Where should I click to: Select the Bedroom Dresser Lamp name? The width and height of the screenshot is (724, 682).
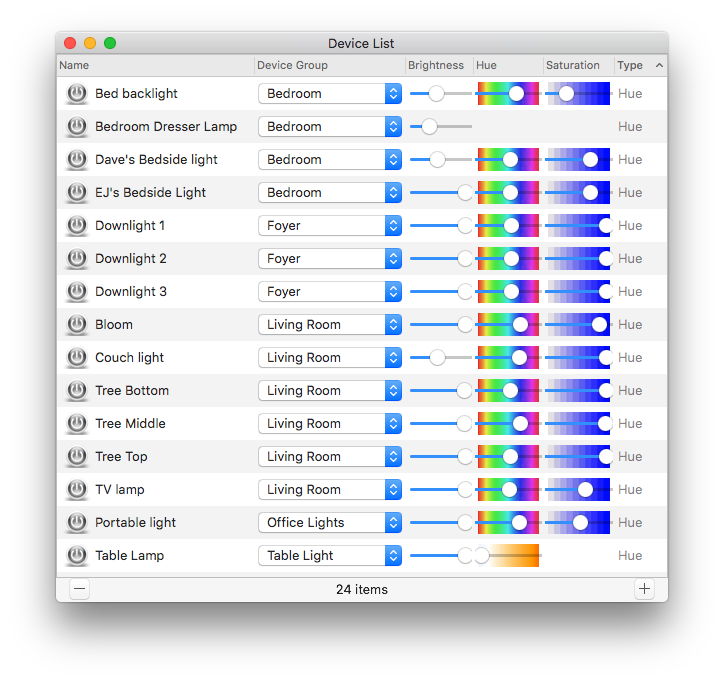pyautogui.click(x=166, y=127)
